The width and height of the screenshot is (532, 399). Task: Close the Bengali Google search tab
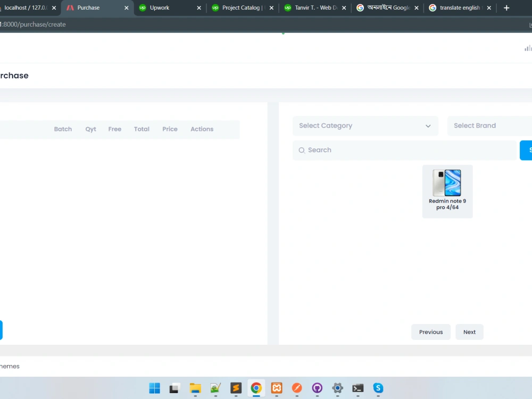417,8
